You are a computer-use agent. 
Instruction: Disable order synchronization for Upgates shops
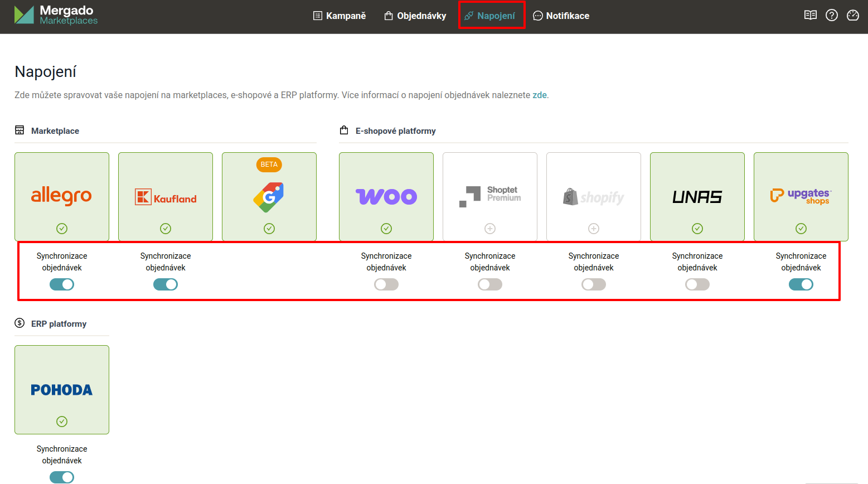click(x=801, y=284)
